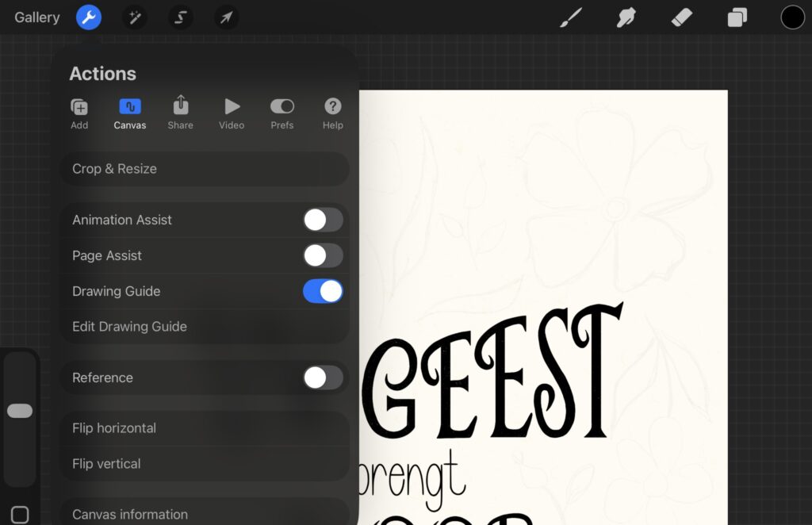The height and width of the screenshot is (525, 812).
Task: Open the Layers panel
Action: pyautogui.click(x=737, y=17)
